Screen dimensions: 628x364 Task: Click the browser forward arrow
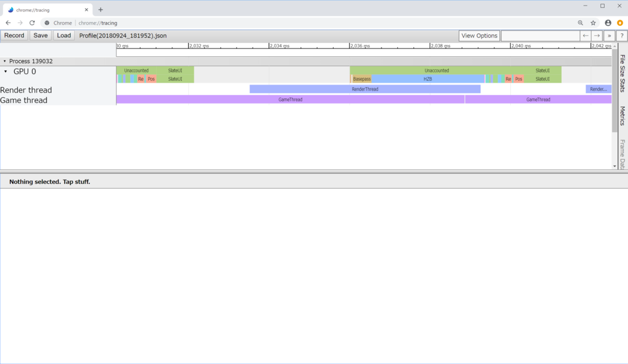(20, 23)
